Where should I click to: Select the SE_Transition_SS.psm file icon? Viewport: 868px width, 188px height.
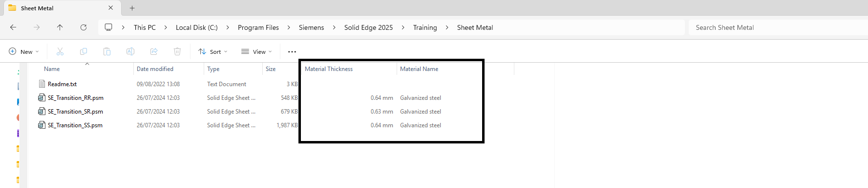point(42,125)
